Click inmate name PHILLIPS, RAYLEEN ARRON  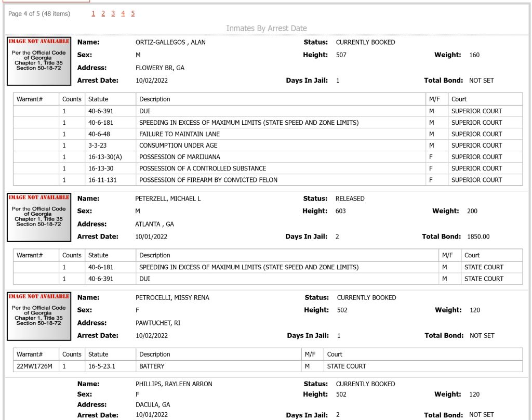(174, 384)
